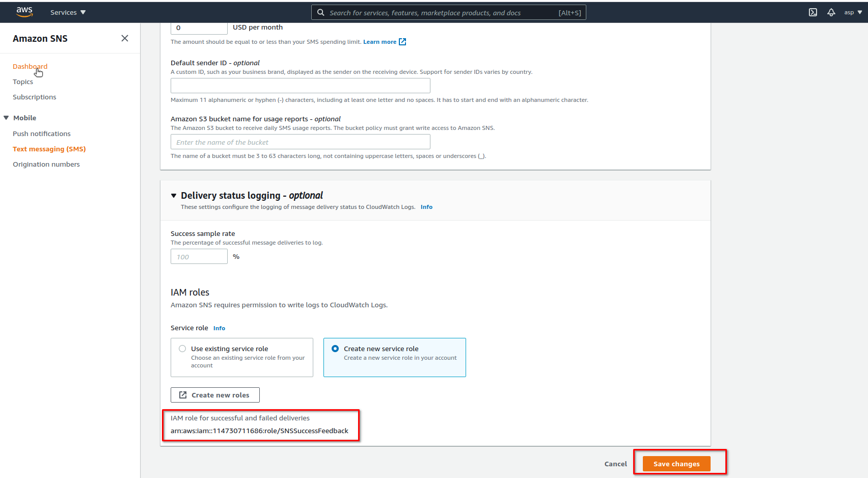Select Text messaging (SMS) in sidebar
This screenshot has width=868, height=478.
coord(49,149)
